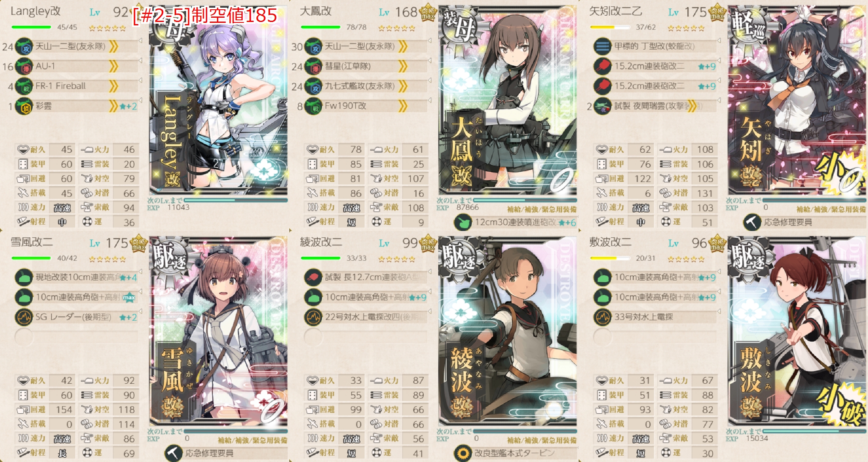Click the FR-1 Fireball fighter icon
The width and height of the screenshot is (868, 462).
click(x=24, y=86)
